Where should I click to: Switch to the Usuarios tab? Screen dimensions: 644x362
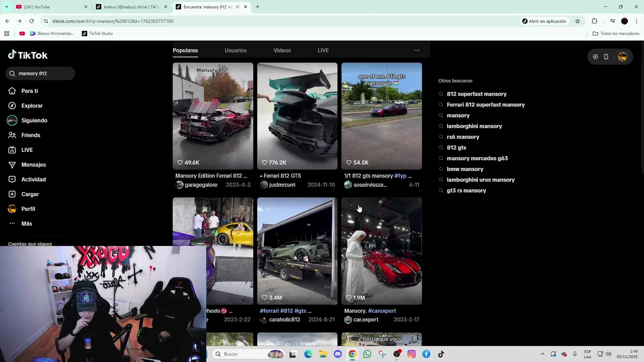235,50
